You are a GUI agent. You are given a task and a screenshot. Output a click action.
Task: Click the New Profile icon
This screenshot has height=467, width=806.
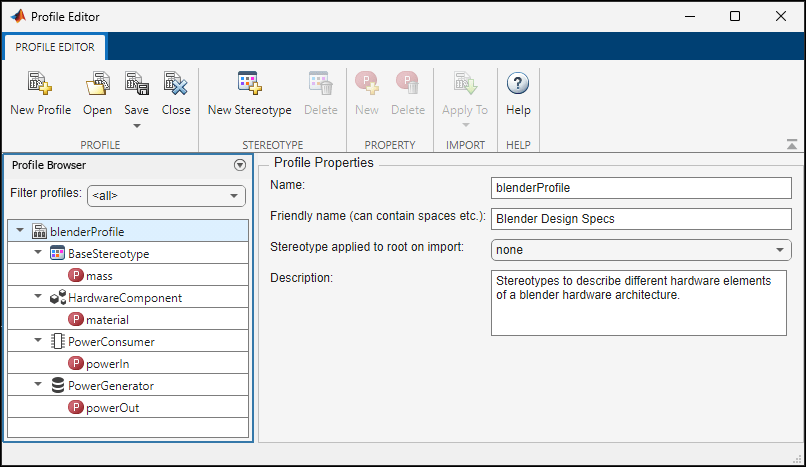[x=40, y=83]
